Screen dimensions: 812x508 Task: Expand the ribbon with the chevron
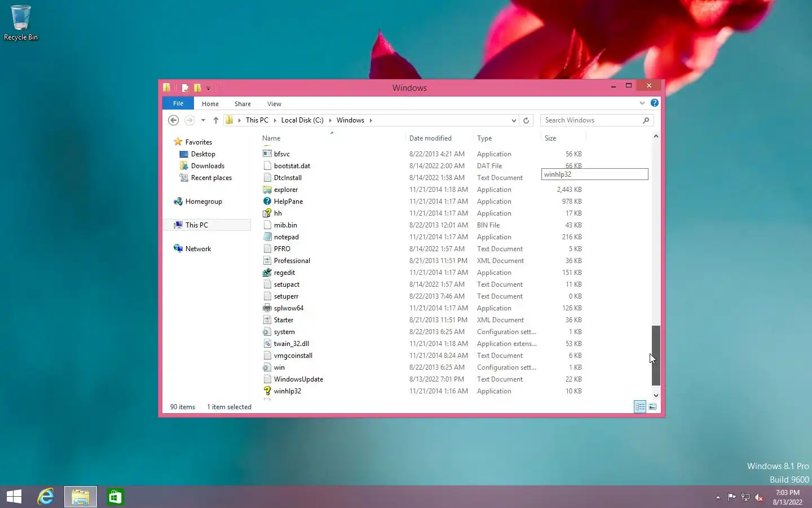(642, 103)
